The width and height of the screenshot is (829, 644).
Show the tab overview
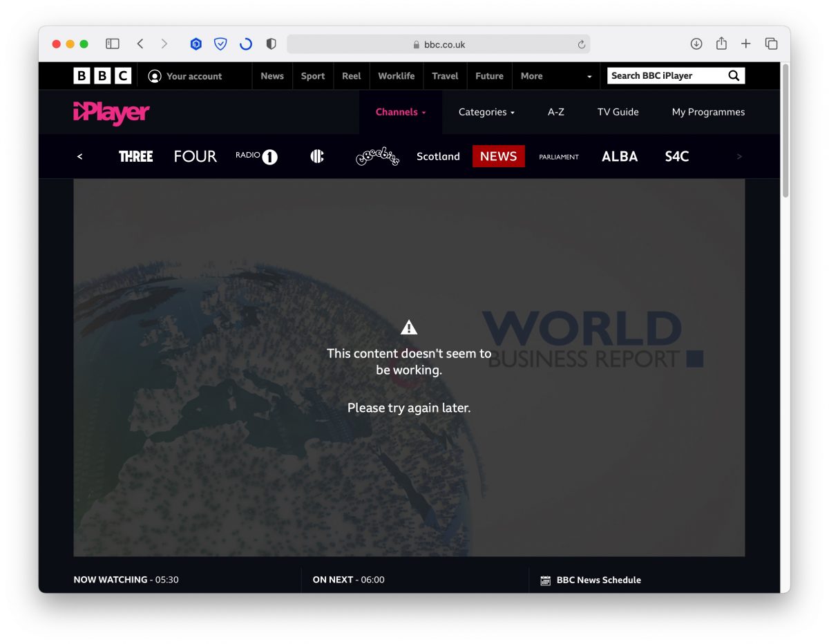click(x=772, y=44)
